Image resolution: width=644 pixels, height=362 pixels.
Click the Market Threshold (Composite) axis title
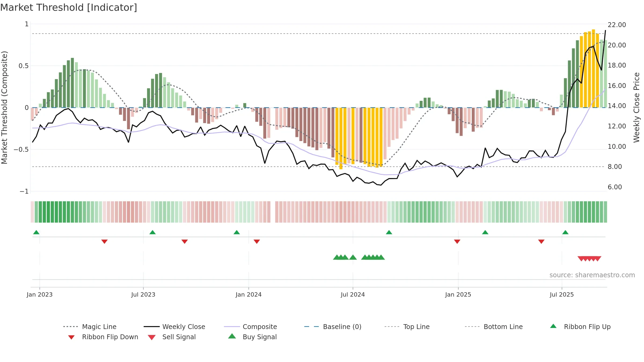click(x=4, y=107)
